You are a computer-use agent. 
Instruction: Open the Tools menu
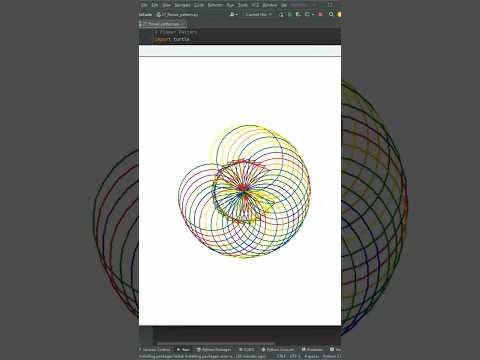point(243,5)
